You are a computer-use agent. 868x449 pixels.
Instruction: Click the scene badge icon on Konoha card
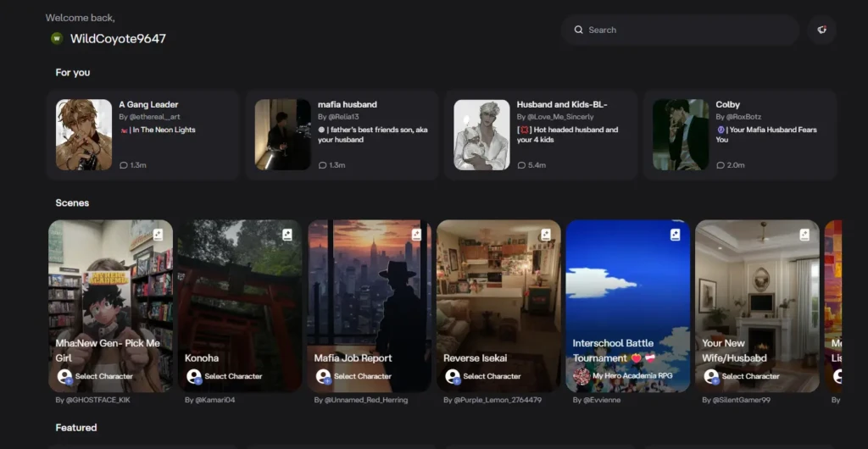(287, 235)
